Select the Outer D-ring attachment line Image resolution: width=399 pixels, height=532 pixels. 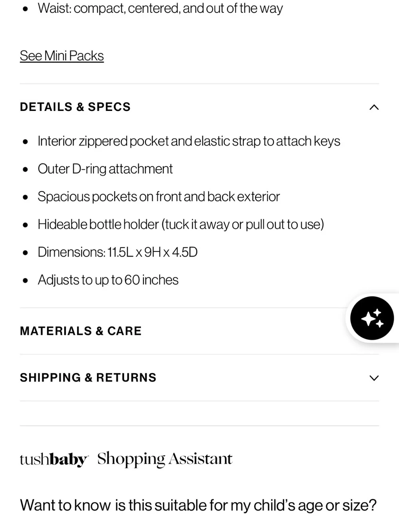[x=105, y=169]
